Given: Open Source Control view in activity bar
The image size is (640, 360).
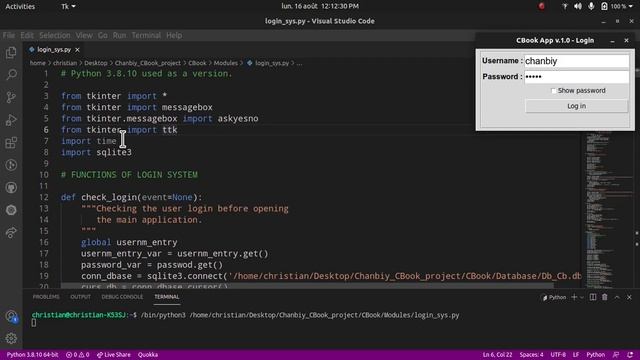Looking at the screenshot, I should (x=11, y=97).
